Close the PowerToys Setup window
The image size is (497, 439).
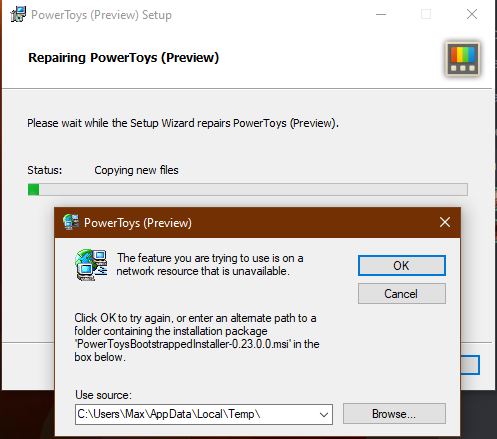472,14
